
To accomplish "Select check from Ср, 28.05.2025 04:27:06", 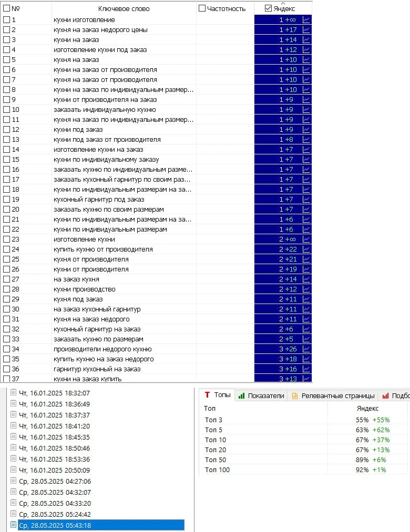I will coord(55,482).
